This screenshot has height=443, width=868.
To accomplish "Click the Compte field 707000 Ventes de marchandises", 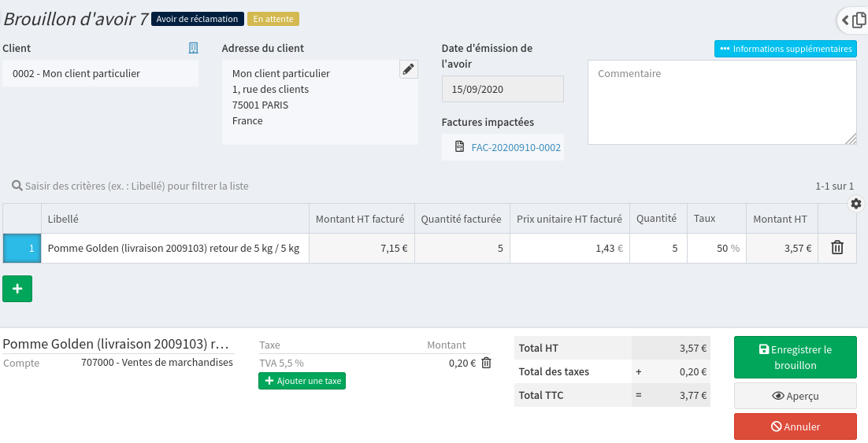I will click(x=157, y=363).
